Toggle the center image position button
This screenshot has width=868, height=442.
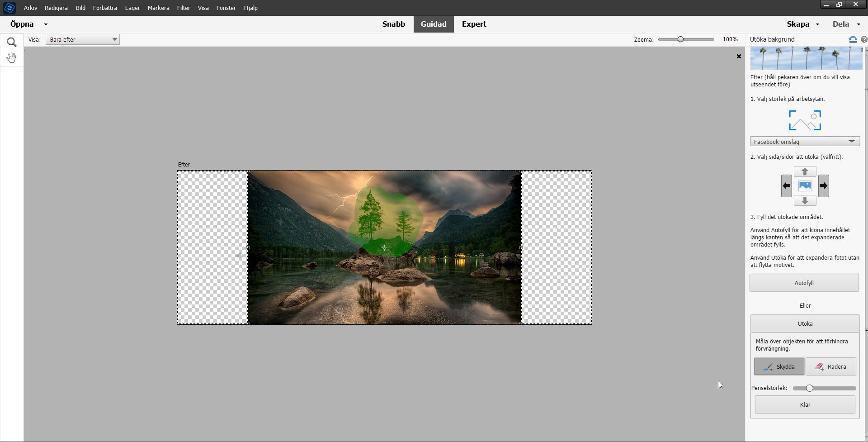tap(805, 186)
